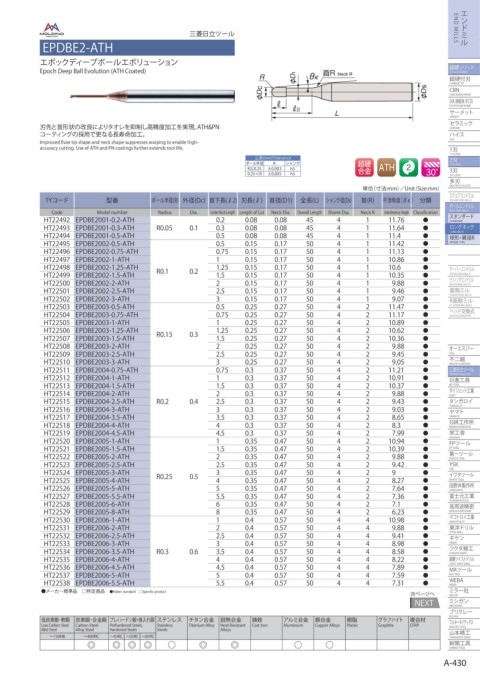Click the circle under ステンレス
480x677 pixels.
pos(171,645)
